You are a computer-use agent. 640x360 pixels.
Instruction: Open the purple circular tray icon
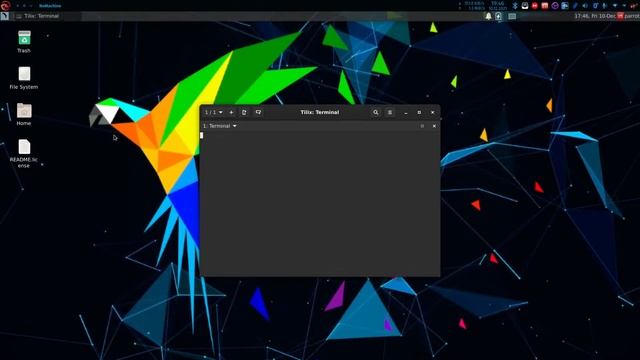click(x=555, y=5)
